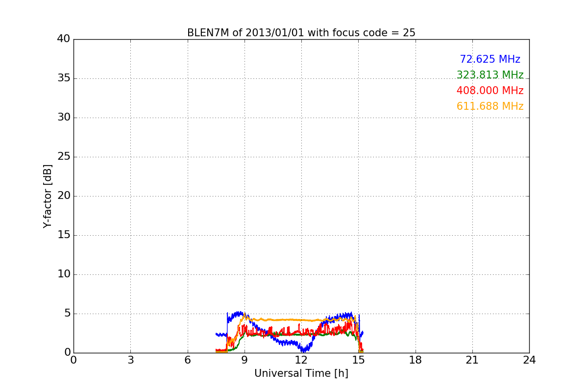Viewport: 588px width, 392px height.
Task: Click x-axis tick label 15
Action: click(x=358, y=360)
